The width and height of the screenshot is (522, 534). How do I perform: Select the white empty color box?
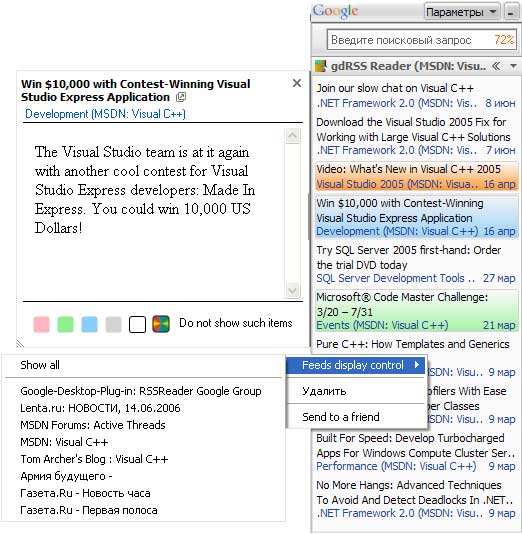click(x=137, y=324)
